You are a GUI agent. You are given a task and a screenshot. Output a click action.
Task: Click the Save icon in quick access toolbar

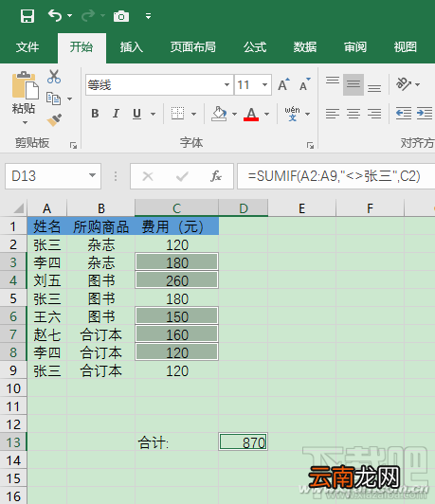click(27, 16)
